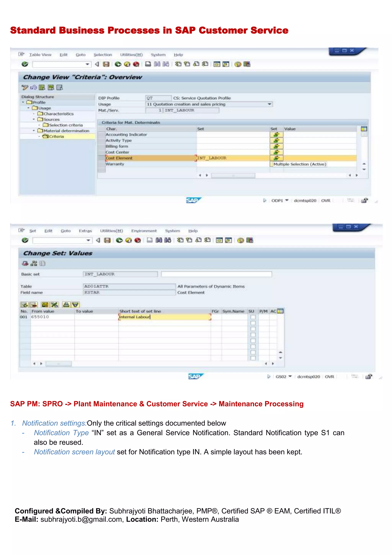Click the Set arrow icon in Cost Element row
The height and width of the screenshot is (555, 392).
point(276,158)
